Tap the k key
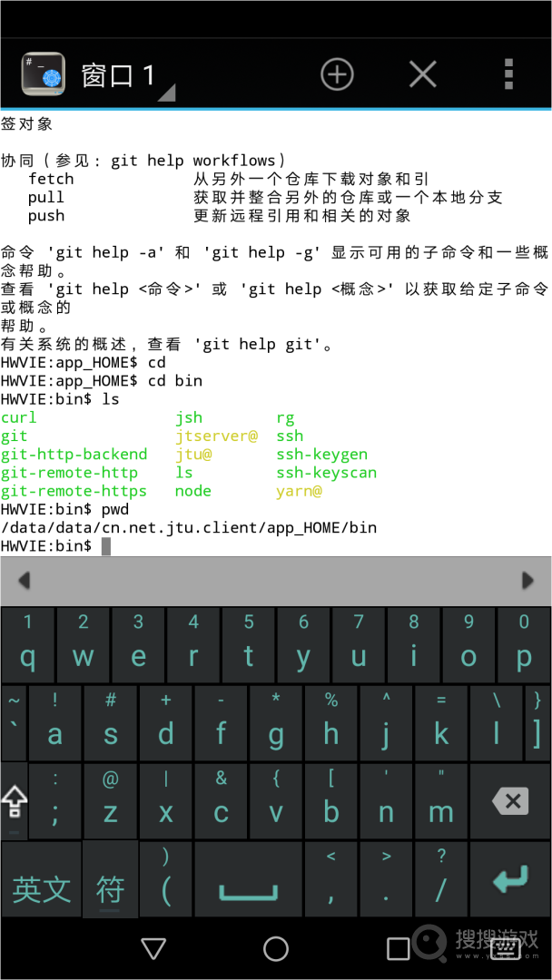The image size is (552, 980). pos(441,722)
